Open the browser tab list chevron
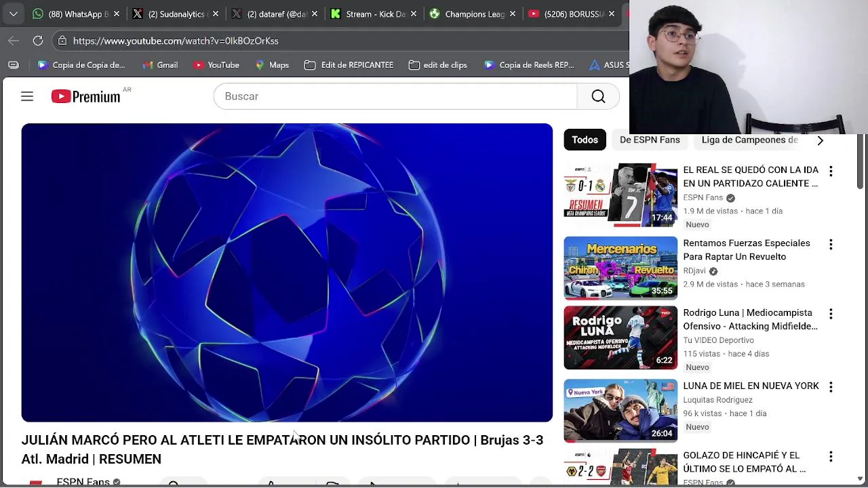Viewport: 868px width, 488px height. click(13, 14)
